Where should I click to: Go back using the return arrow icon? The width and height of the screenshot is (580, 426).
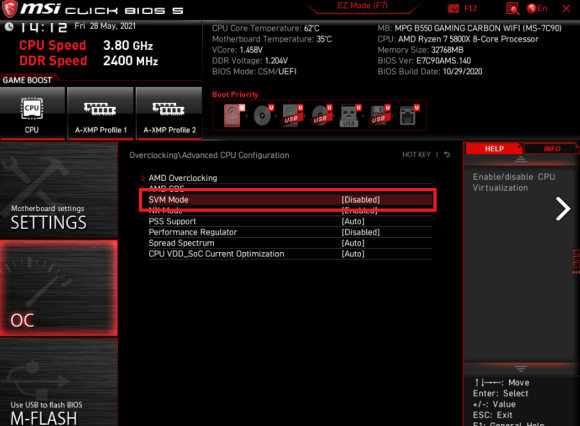point(447,155)
